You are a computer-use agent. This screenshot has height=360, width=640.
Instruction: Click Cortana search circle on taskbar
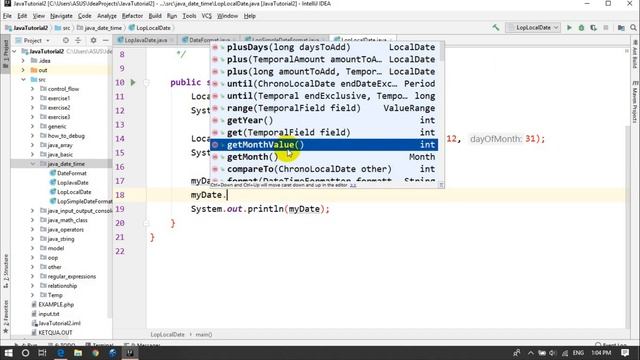tap(25, 353)
